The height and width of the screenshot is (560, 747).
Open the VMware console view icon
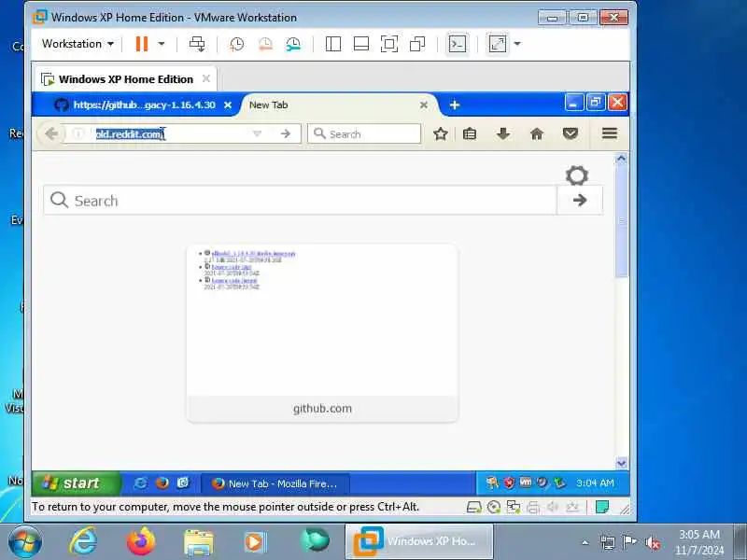tap(458, 44)
